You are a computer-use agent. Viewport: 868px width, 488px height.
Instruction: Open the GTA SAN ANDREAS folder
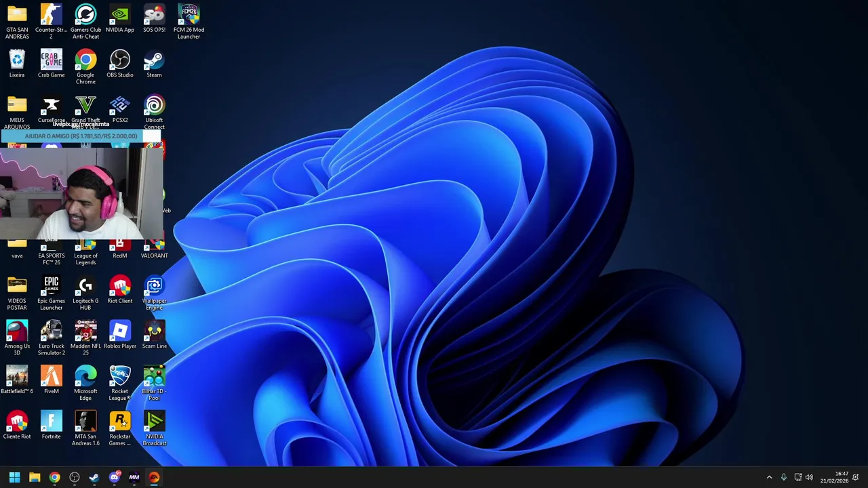coord(17,22)
